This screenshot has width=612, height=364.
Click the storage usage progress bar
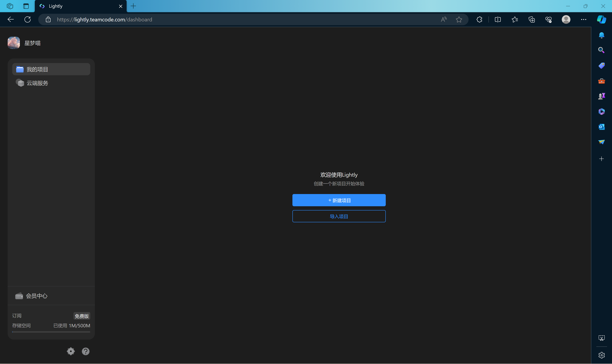[51, 332]
